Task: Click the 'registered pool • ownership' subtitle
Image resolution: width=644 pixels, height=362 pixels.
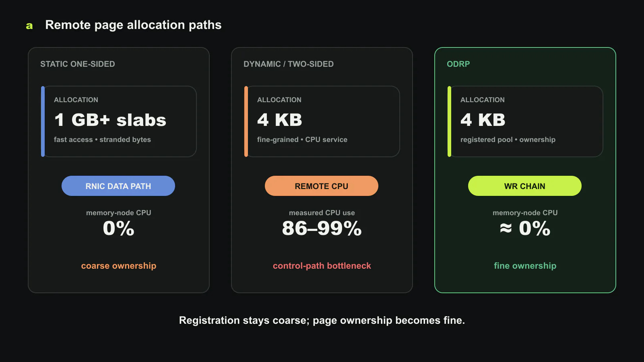Action: point(508,140)
